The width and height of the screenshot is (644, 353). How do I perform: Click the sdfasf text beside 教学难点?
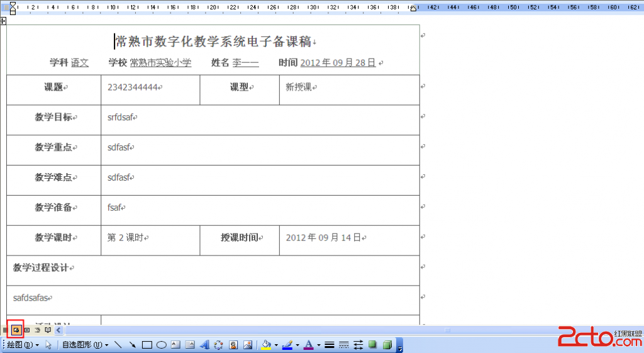tap(119, 177)
